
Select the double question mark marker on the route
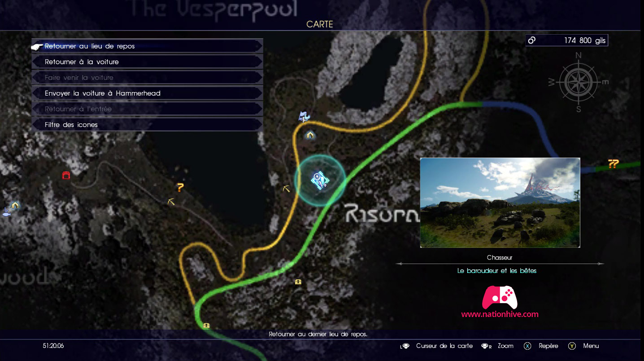pyautogui.click(x=613, y=164)
